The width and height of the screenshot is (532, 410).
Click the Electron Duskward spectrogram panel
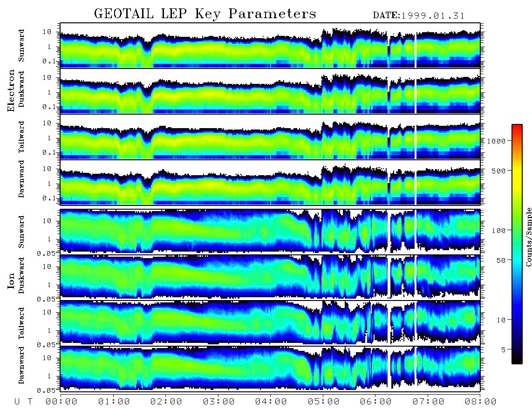click(270, 91)
